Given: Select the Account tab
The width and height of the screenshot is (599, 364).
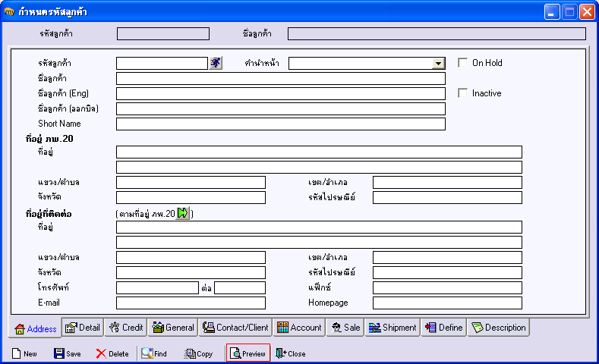Looking at the screenshot, I should [x=299, y=328].
